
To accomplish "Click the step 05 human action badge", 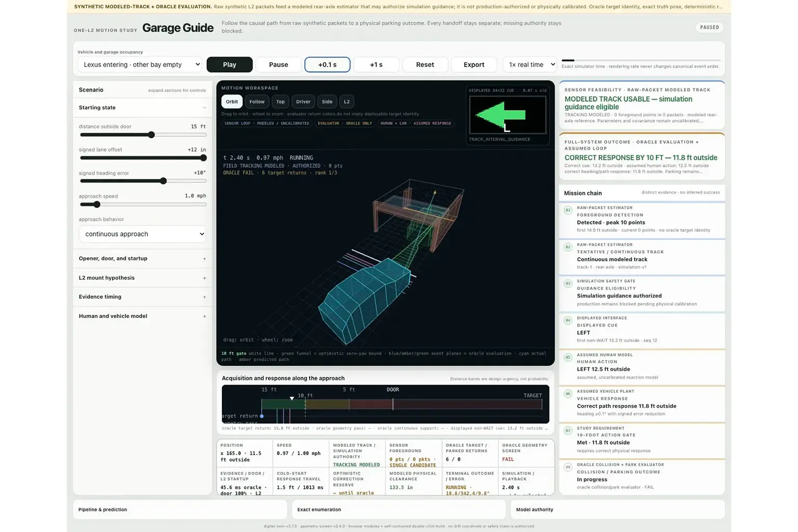I will [x=568, y=357].
